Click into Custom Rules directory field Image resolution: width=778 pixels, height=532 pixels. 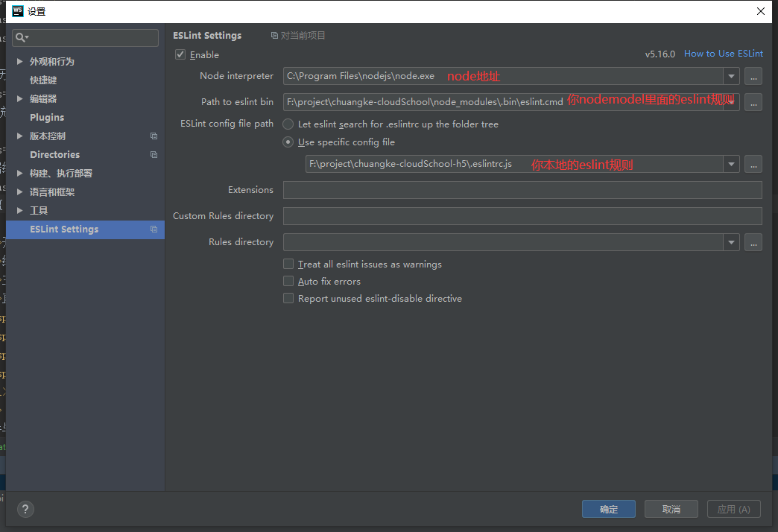522,216
